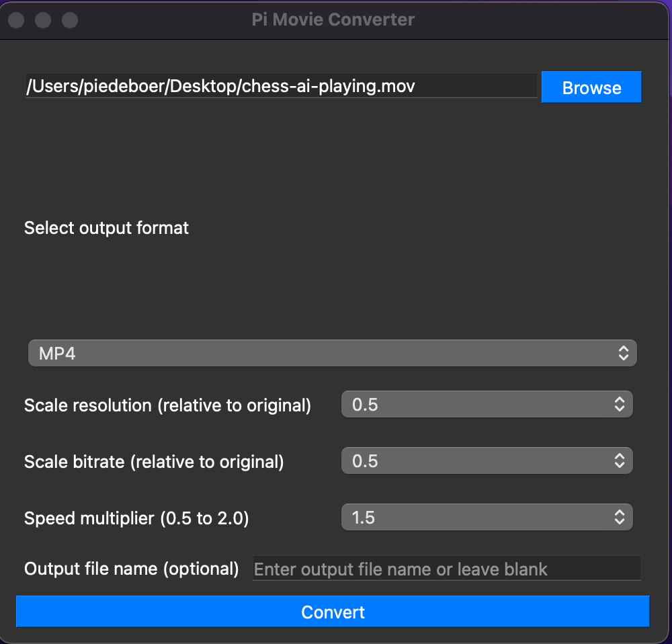Expand the speed multiplier dropdown
The image size is (672, 644).
tap(487, 517)
